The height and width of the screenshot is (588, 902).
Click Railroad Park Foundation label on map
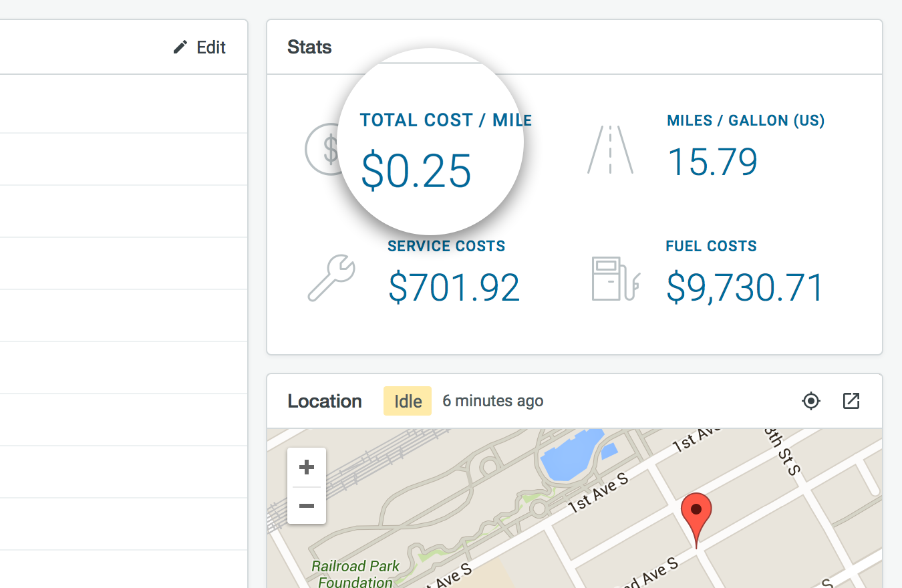(355, 574)
